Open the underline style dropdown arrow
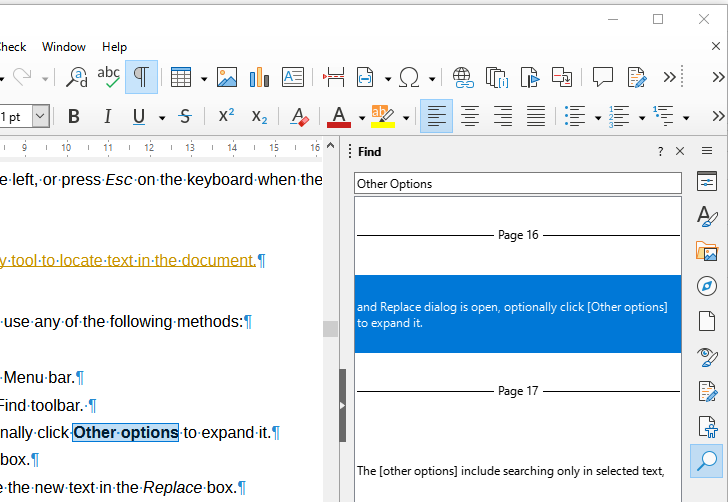The width and height of the screenshot is (728, 502). pos(162,118)
